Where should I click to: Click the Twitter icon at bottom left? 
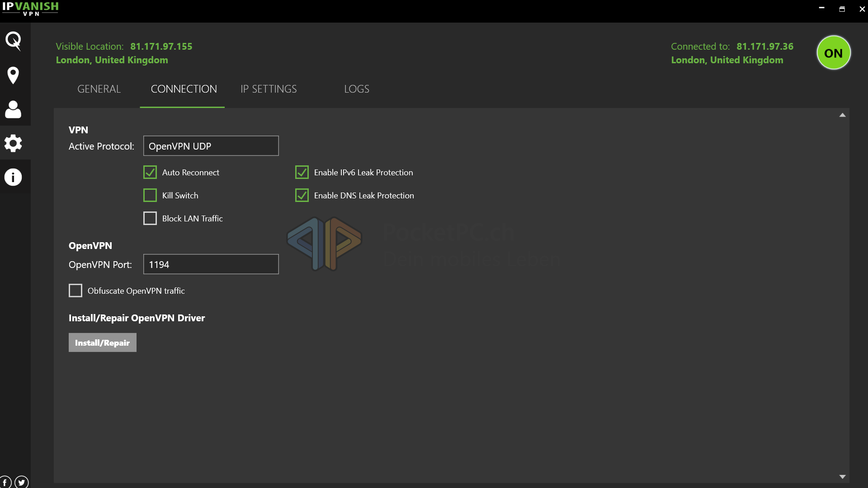click(21, 482)
